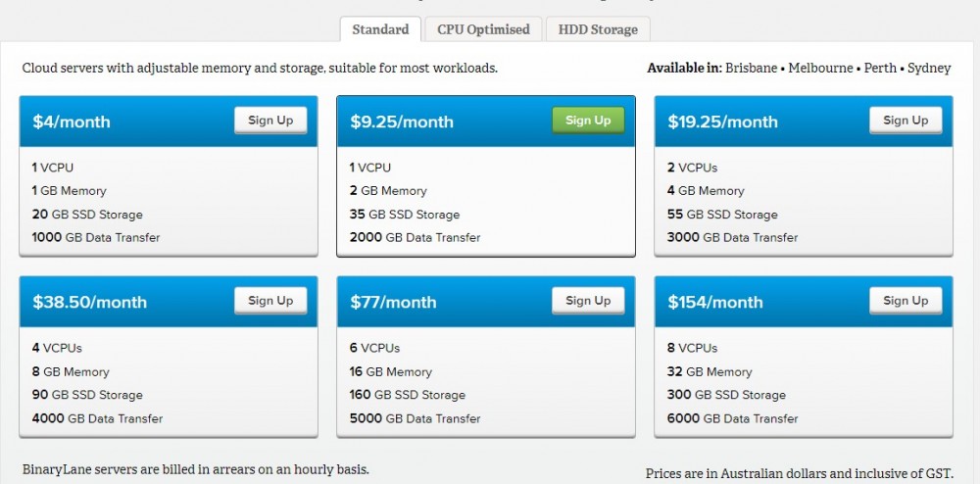980x484 pixels.
Task: Click the $4/month price heading
Action: click(72, 122)
